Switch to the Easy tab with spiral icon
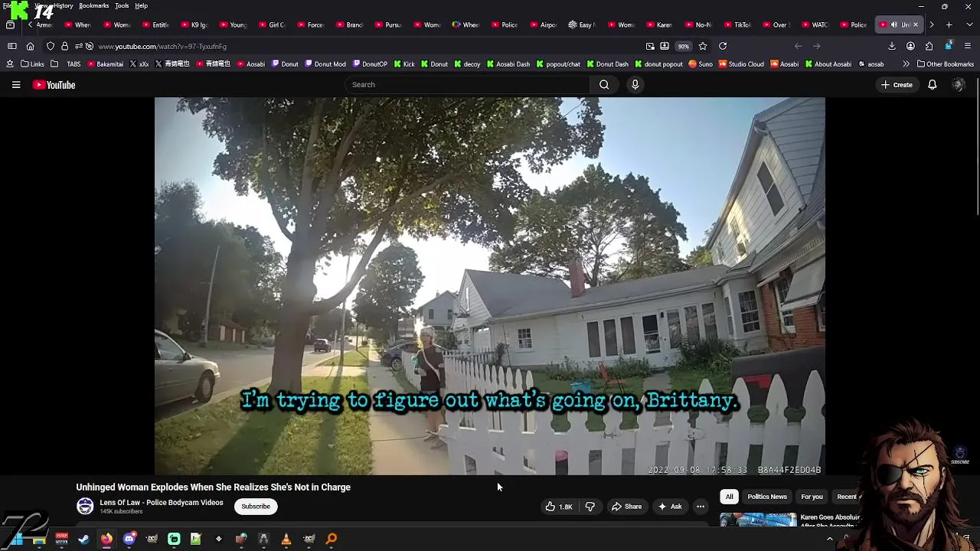This screenshot has height=551, width=980. click(582, 24)
